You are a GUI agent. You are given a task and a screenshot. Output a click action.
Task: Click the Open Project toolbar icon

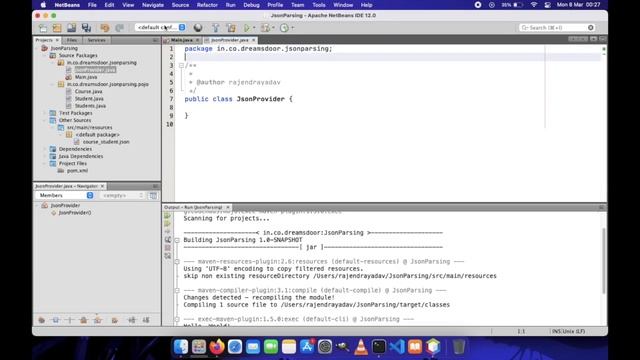71,28
